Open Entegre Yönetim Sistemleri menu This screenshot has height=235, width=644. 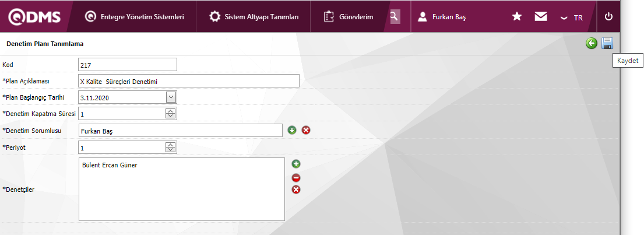(x=135, y=17)
